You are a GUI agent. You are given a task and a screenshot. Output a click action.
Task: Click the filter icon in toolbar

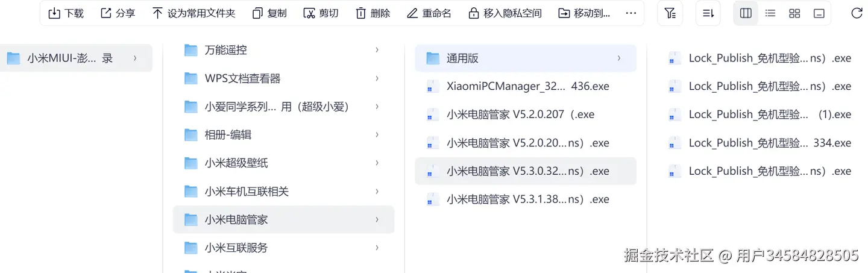[670, 13]
